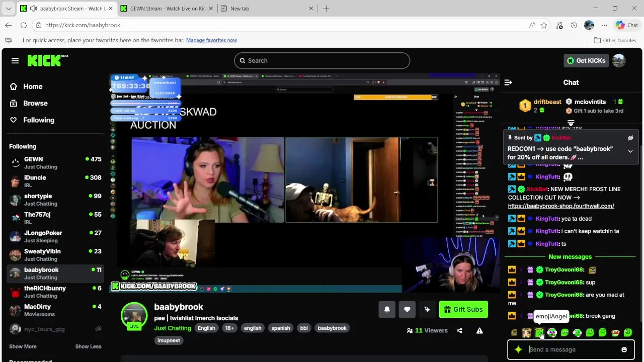
Task: Open MacDirty channel in Following list
Action: [x=55, y=310]
